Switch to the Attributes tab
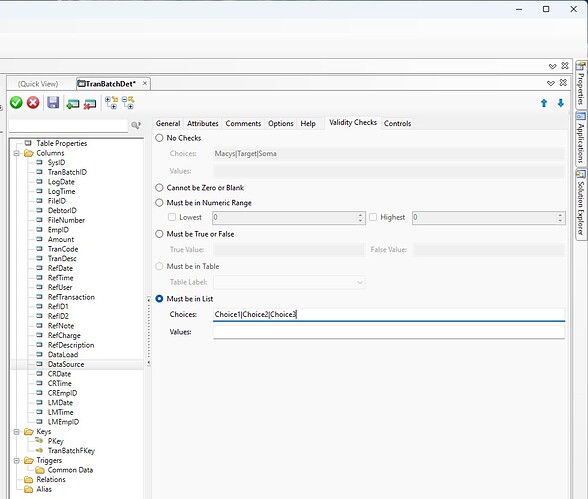588x499 pixels. (x=202, y=123)
